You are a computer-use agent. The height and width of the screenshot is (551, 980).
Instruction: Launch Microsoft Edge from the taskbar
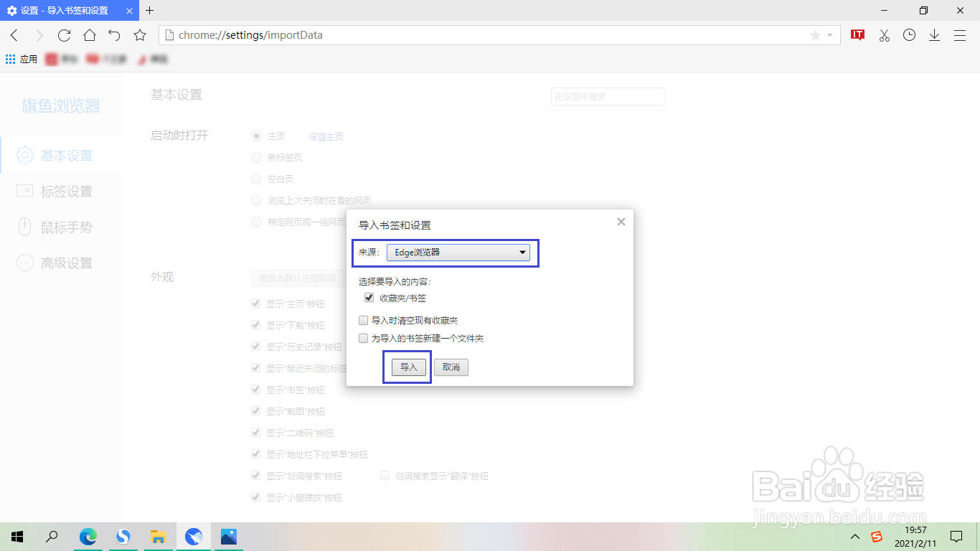(x=88, y=536)
